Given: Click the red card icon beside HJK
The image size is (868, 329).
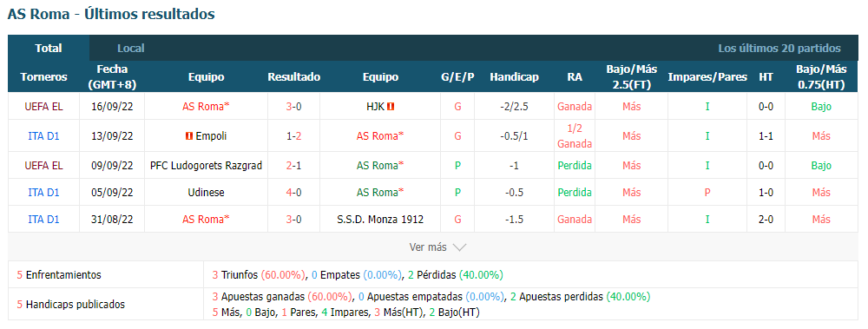Looking at the screenshot, I should (391, 107).
